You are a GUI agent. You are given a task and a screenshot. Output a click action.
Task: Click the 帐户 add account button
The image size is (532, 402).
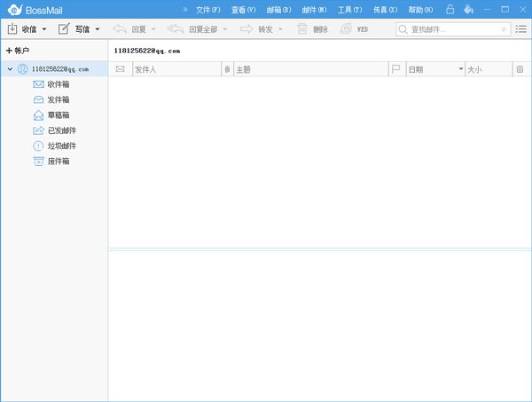pyautogui.click(x=18, y=51)
